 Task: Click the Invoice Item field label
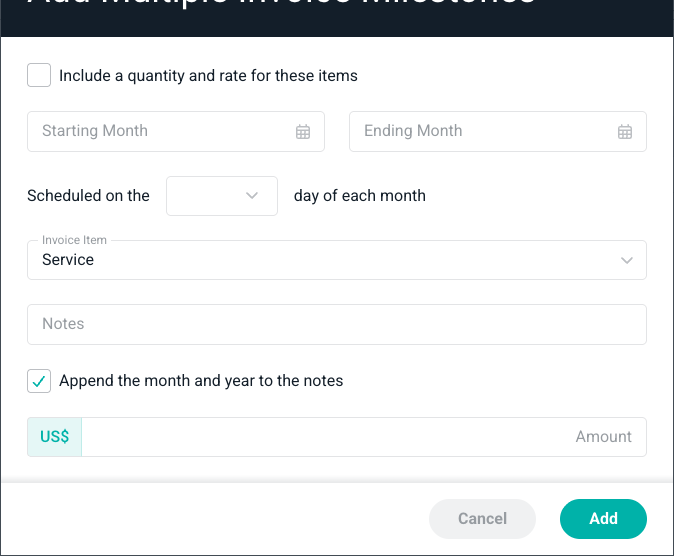tap(74, 240)
